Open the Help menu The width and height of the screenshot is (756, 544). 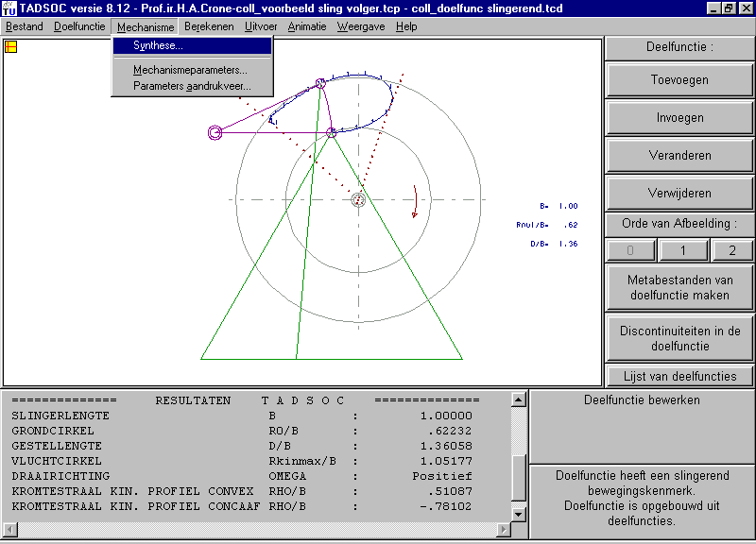click(406, 26)
